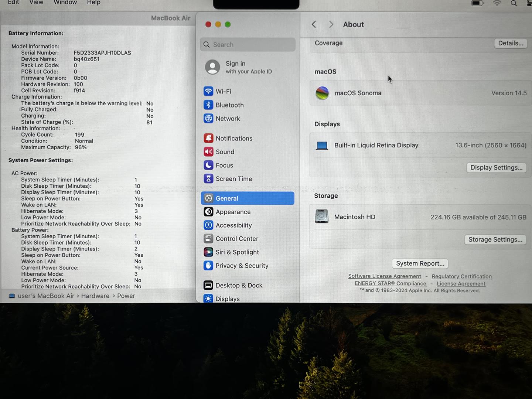Click the 224.16 GB available storage text
532x399 pixels.
coord(478,217)
